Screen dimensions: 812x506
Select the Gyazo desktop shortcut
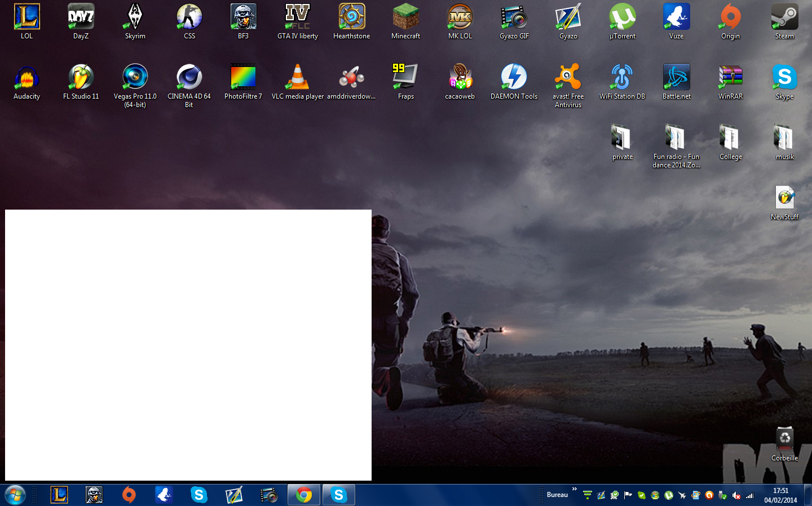[x=568, y=22]
